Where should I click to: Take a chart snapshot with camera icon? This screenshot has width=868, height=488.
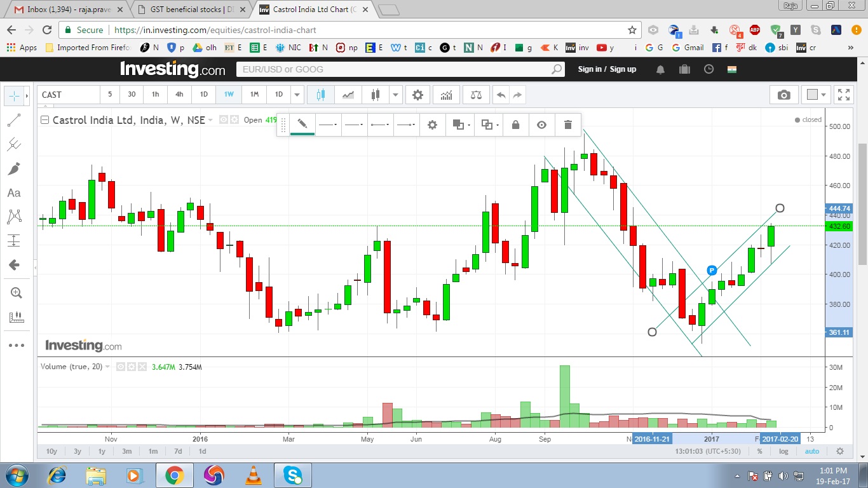[784, 95]
